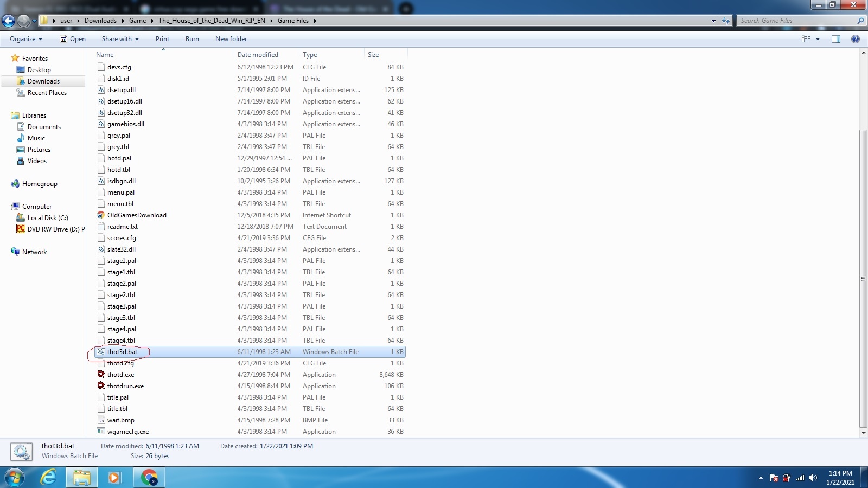Click the change view icon
The image size is (868, 488).
click(x=806, y=39)
